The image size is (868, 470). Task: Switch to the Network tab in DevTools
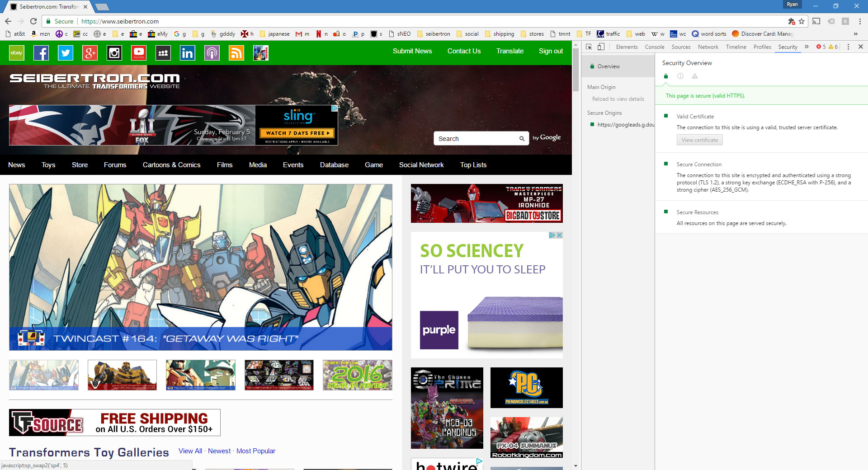click(x=708, y=47)
